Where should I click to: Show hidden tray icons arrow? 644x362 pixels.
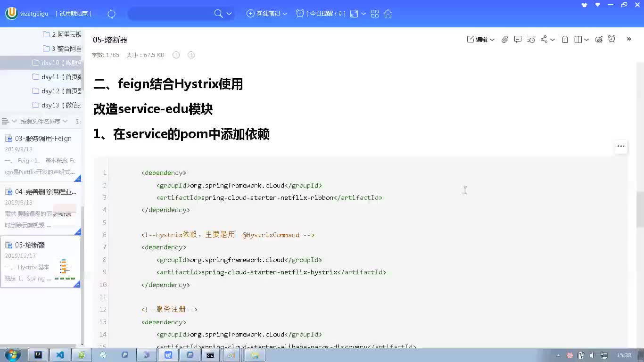click(559, 355)
